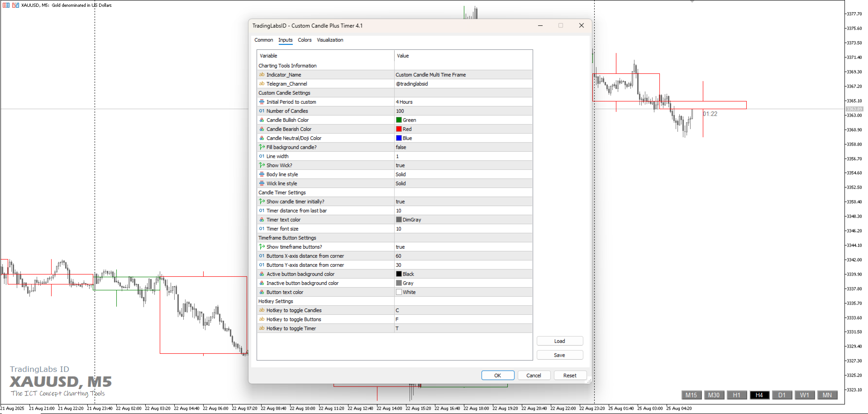
Task: Select the W1 timeframe button
Action: [x=805, y=395]
